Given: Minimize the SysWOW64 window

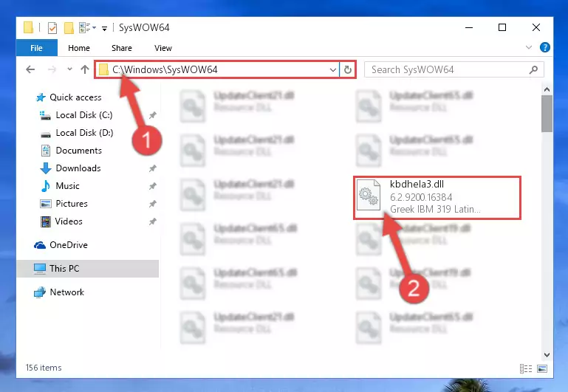Looking at the screenshot, I should pyautogui.click(x=469, y=27).
